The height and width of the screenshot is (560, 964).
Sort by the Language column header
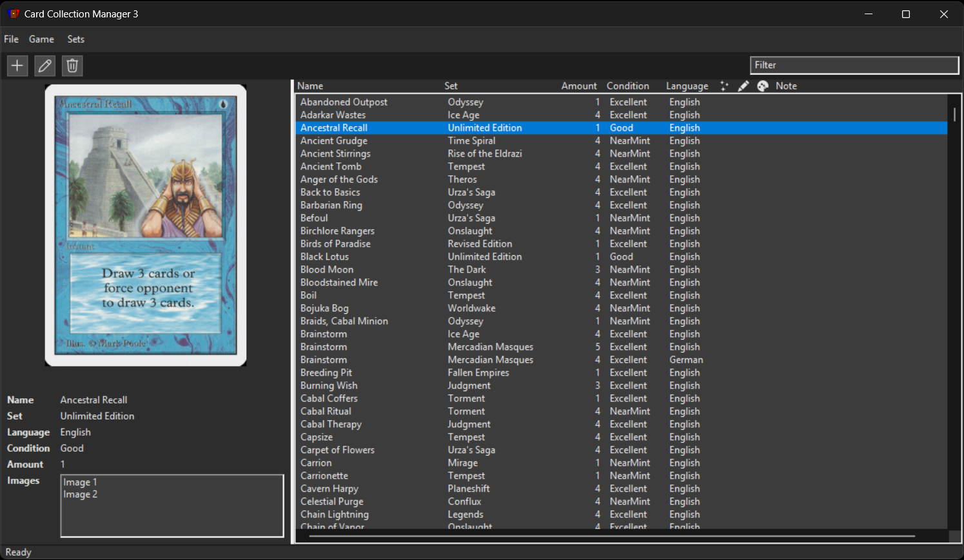[x=687, y=86]
